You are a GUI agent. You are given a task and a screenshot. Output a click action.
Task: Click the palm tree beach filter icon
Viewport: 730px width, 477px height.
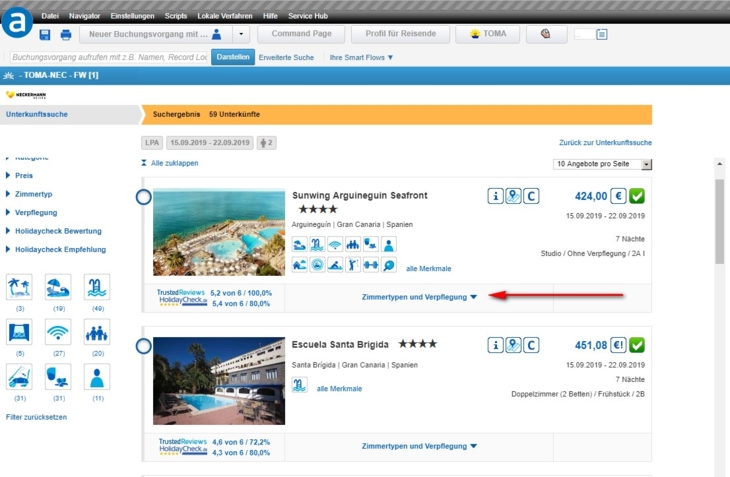tap(19, 287)
